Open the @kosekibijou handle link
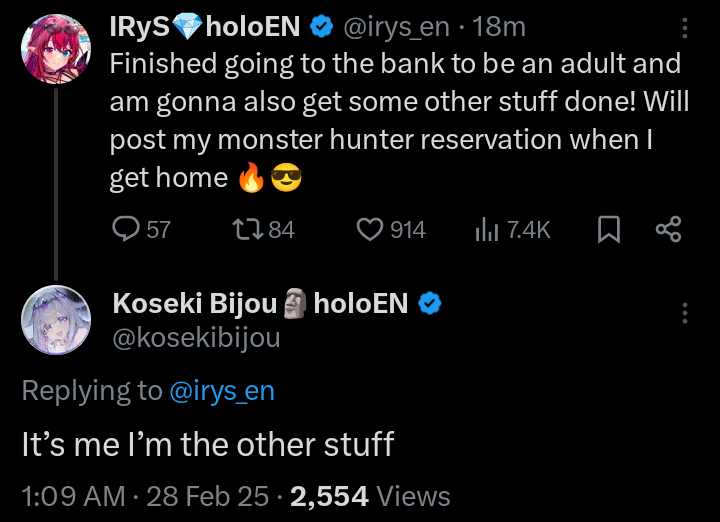This screenshot has width=720, height=522. click(196, 337)
